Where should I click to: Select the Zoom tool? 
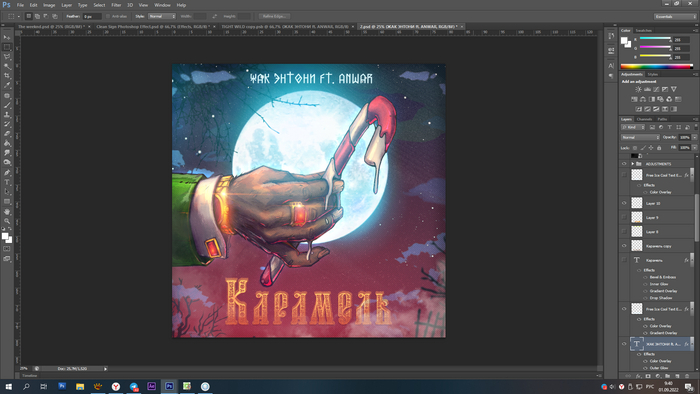pyautogui.click(x=7, y=221)
